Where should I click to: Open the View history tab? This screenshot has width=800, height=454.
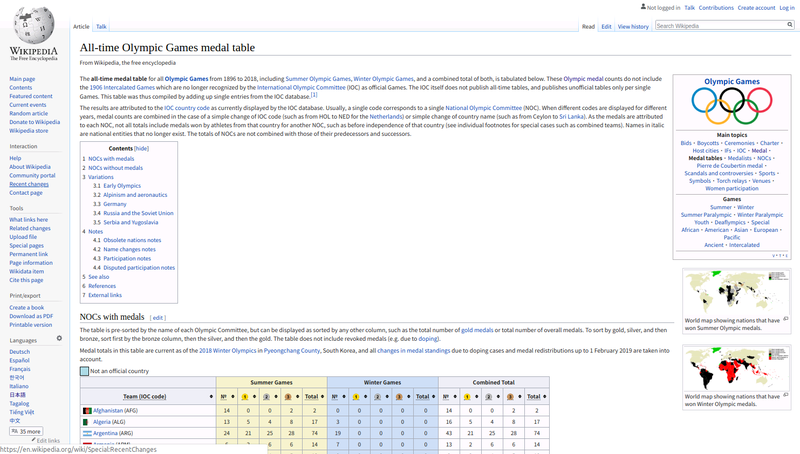633,27
